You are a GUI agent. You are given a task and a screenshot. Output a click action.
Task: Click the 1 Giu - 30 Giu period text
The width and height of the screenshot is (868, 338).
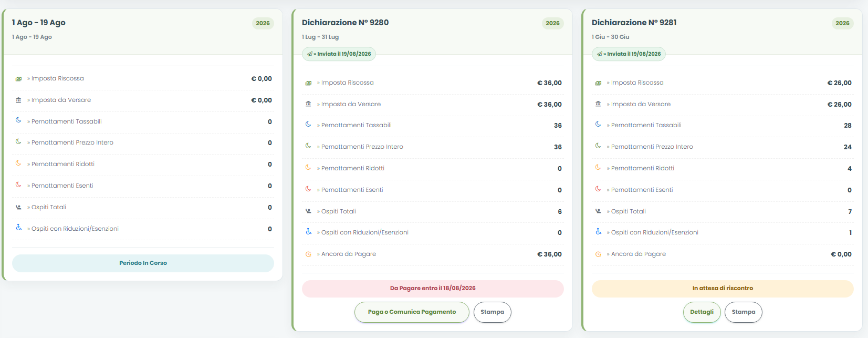point(610,37)
